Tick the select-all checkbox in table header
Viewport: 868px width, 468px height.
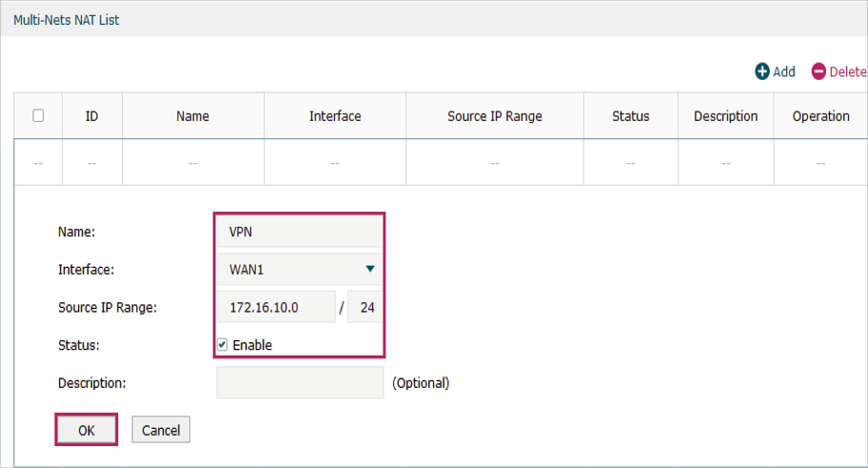[38, 115]
